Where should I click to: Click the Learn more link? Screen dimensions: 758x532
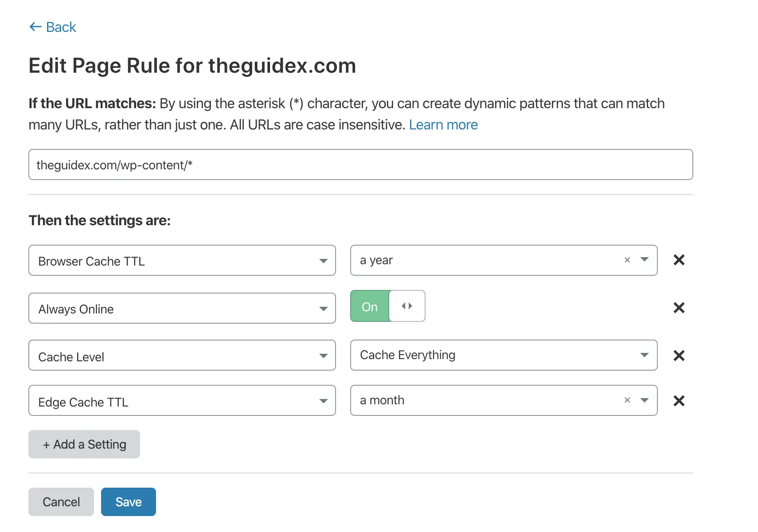[443, 125]
